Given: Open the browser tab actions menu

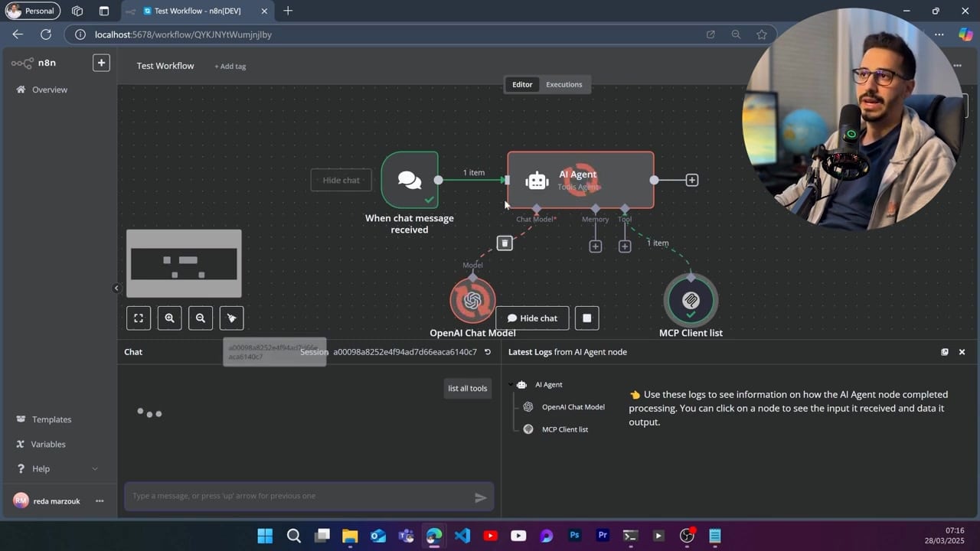Looking at the screenshot, I should click(x=104, y=11).
